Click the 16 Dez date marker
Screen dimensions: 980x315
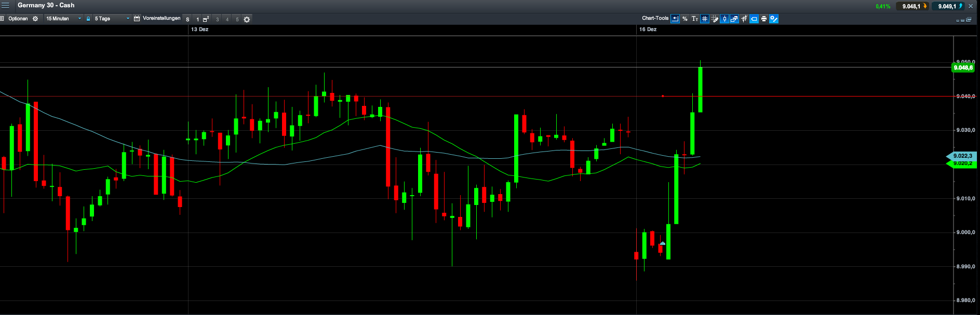click(648, 30)
